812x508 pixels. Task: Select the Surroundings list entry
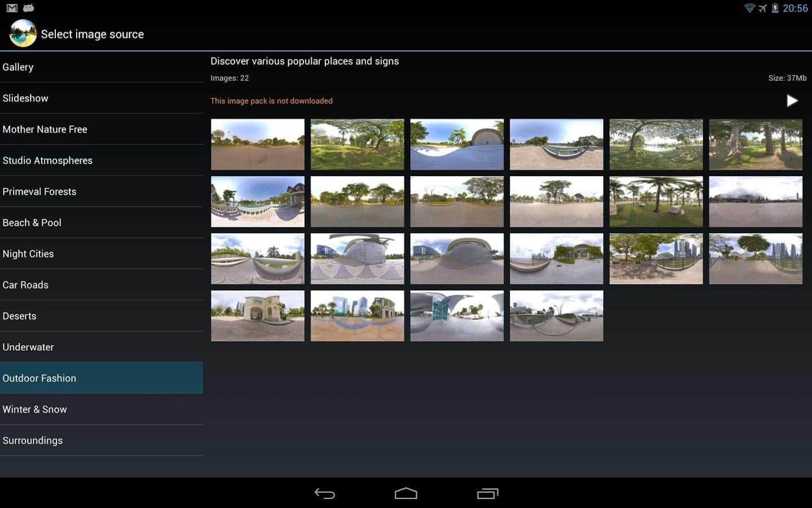[101, 440]
